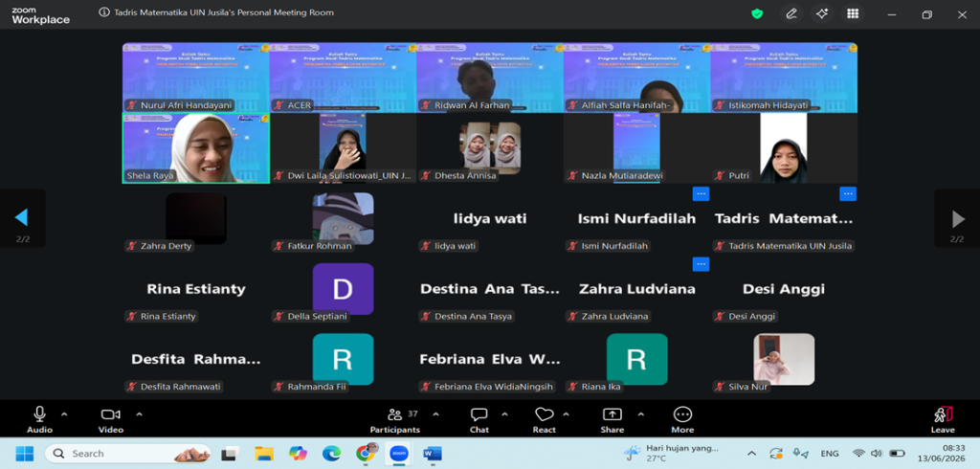Screen dimensions: 980x469
Task: Expand the chevron next to Participants
Action: tap(435, 414)
